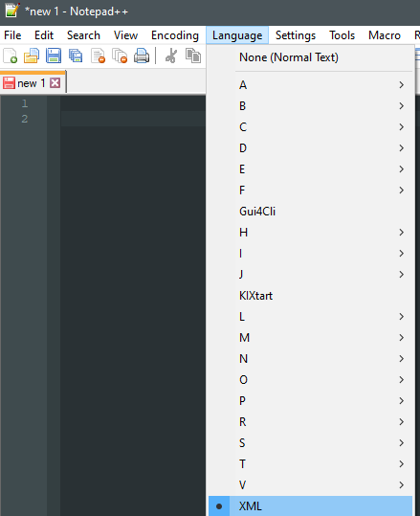The height and width of the screenshot is (516, 420).
Task: Click the Close document toolbar icon
Action: (x=98, y=56)
